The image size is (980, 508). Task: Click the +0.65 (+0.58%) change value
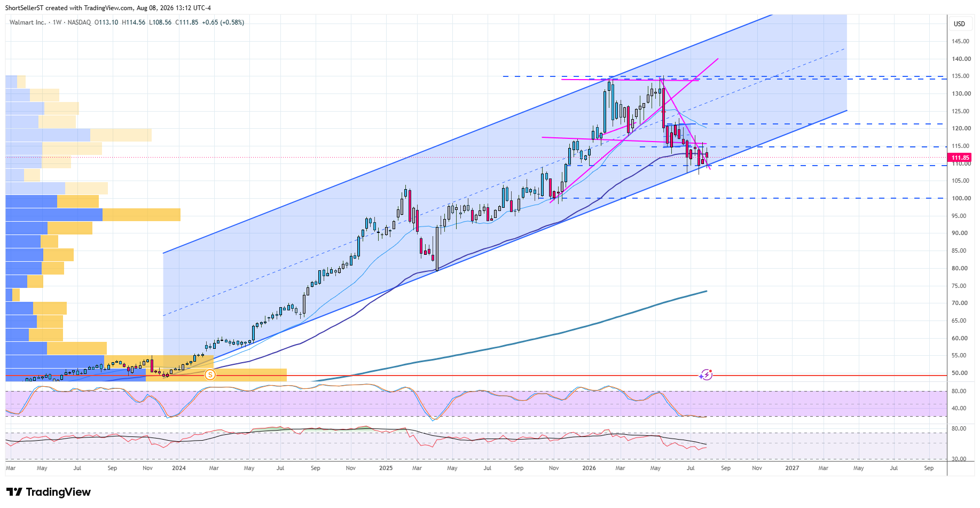(223, 22)
